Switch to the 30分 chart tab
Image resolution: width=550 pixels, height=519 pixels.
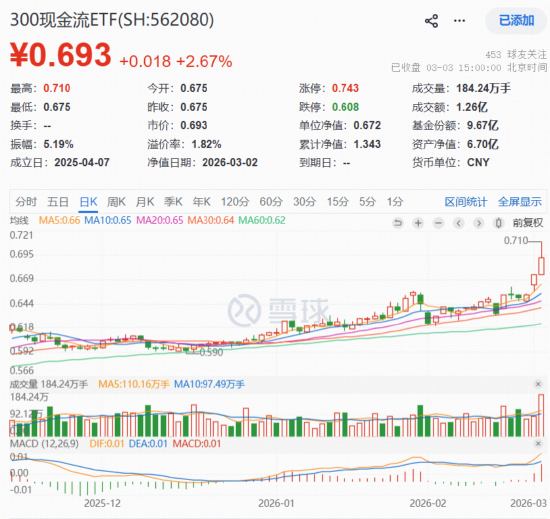(305, 202)
